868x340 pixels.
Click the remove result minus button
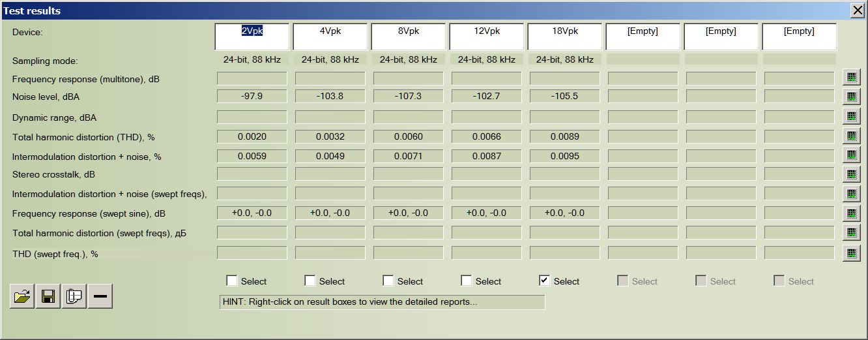[x=100, y=296]
